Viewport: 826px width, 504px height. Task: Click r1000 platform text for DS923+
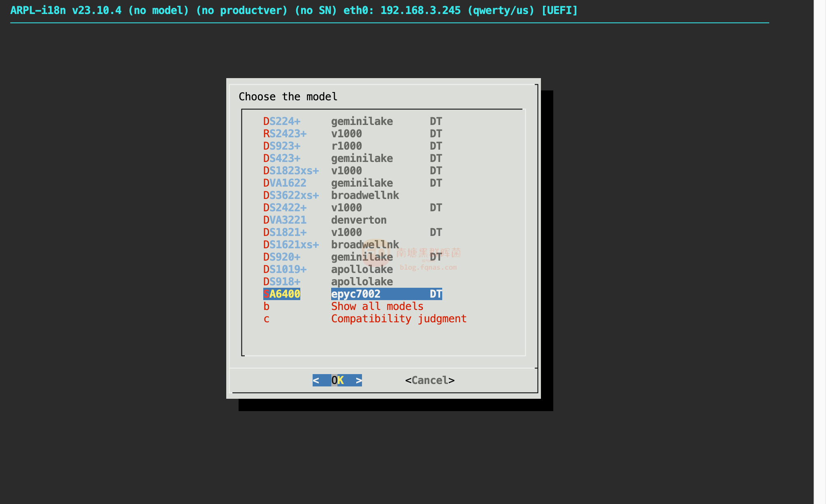coord(346,146)
